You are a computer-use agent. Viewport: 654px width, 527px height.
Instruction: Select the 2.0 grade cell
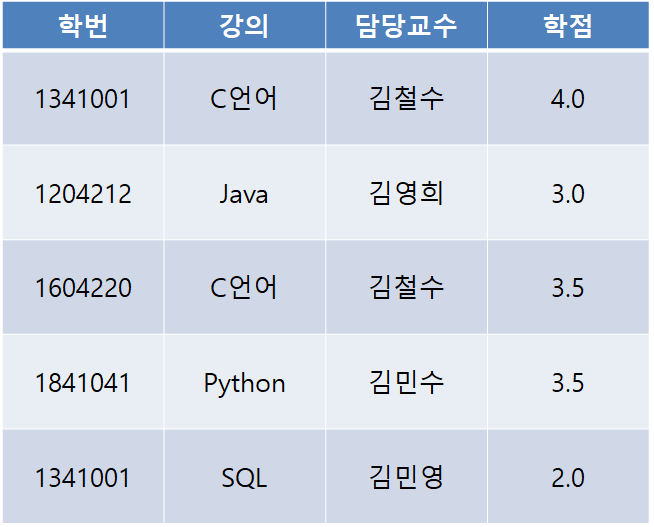(x=568, y=477)
